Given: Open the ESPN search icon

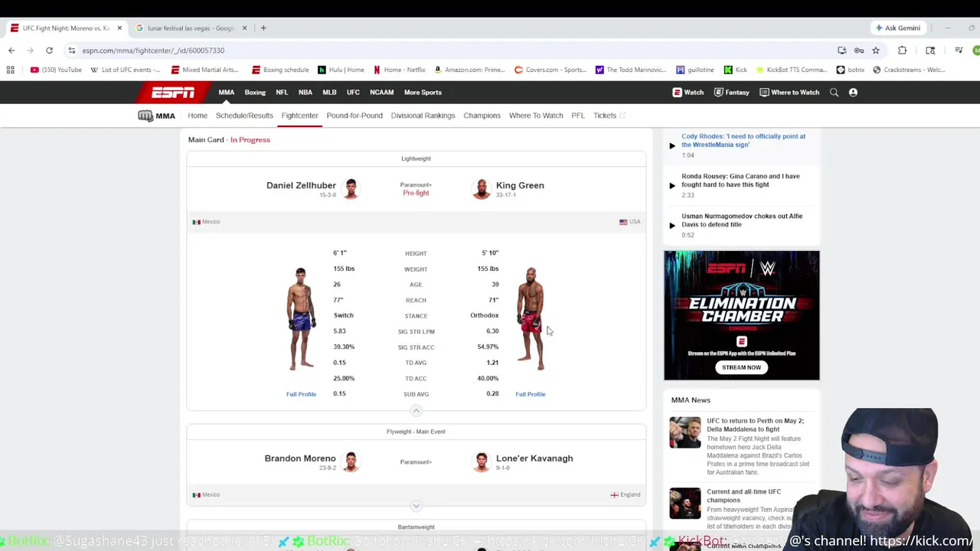Looking at the screenshot, I should (834, 93).
